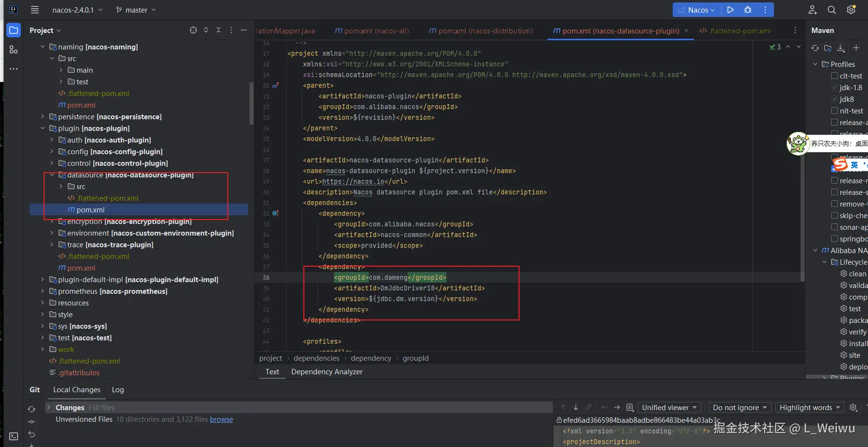Click the Git refresh icon
The image size is (868, 447).
(32, 409)
